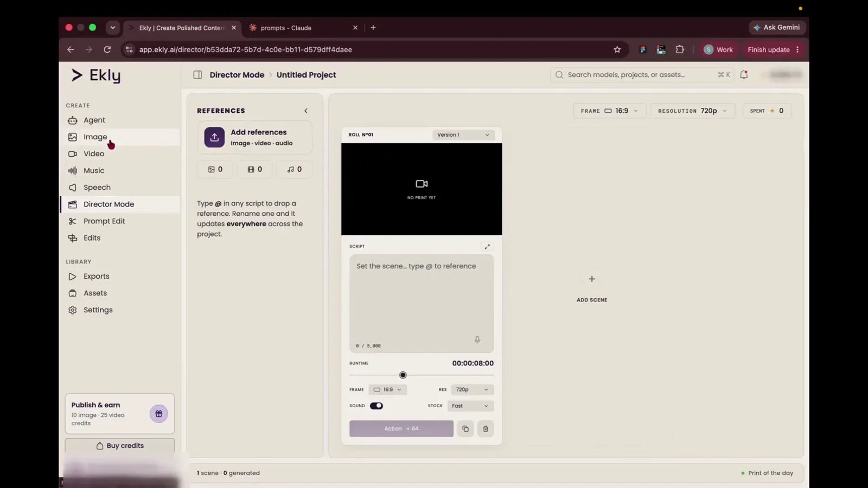Click the Edits icon in sidebar
Image resolution: width=868 pixels, height=488 pixels.
tap(73, 238)
